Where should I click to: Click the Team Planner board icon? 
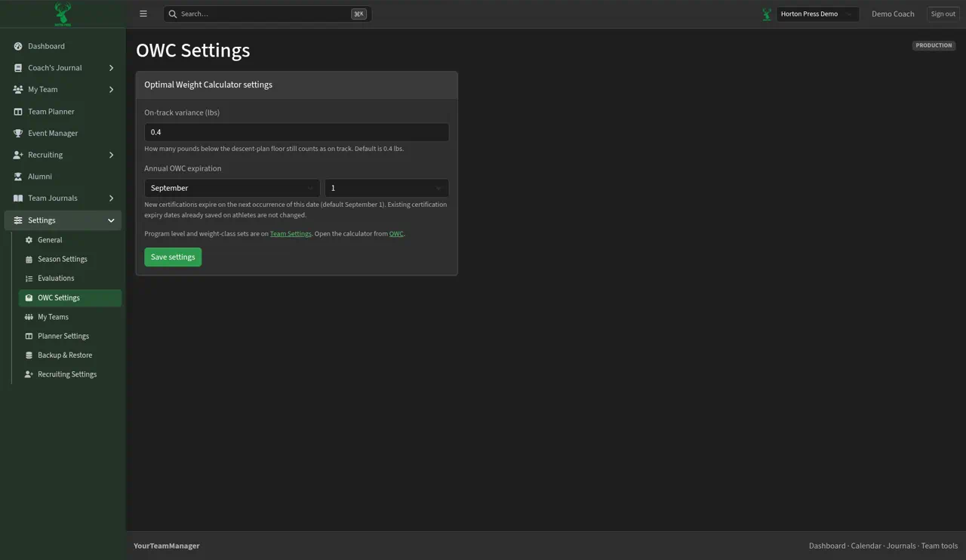(18, 112)
